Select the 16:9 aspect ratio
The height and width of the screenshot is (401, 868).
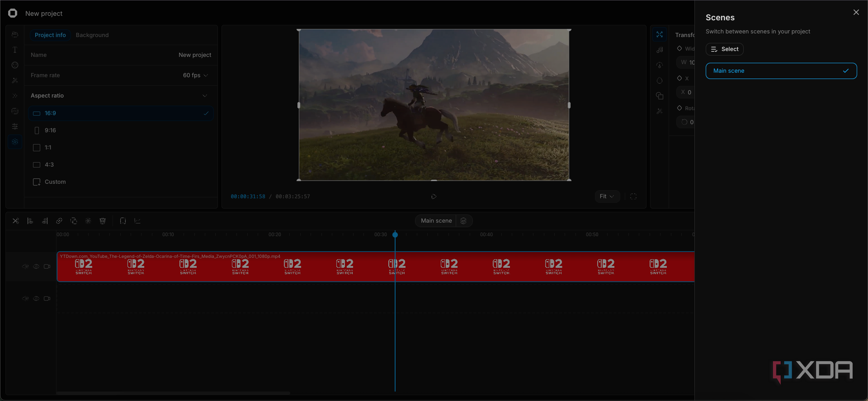121,113
